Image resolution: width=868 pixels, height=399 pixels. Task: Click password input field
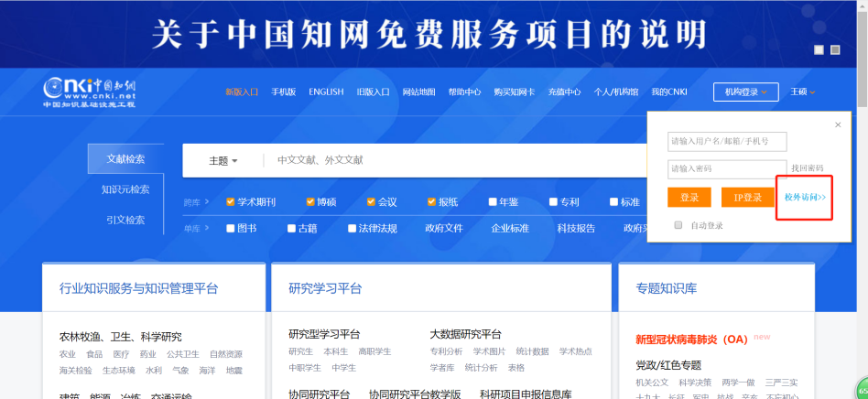pos(727,168)
